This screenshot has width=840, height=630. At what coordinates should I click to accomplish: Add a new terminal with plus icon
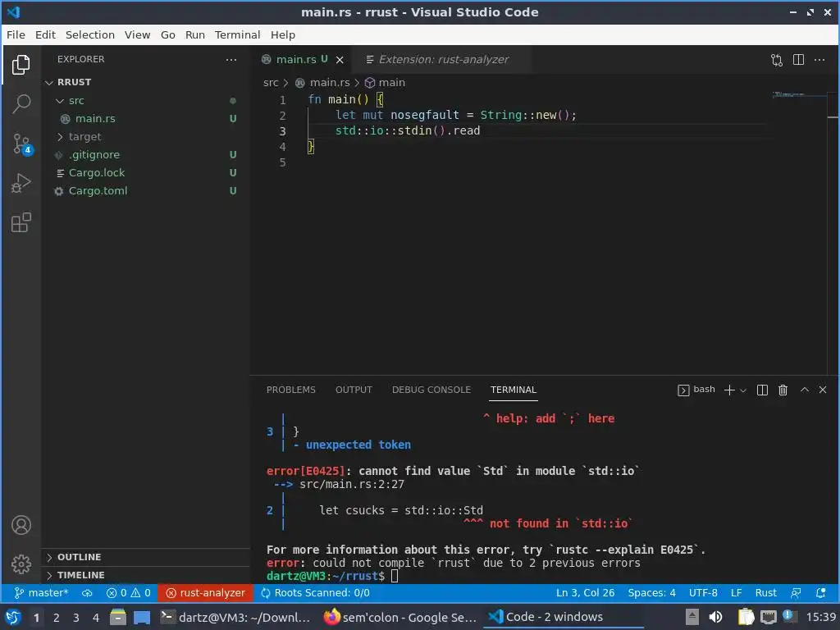729,390
